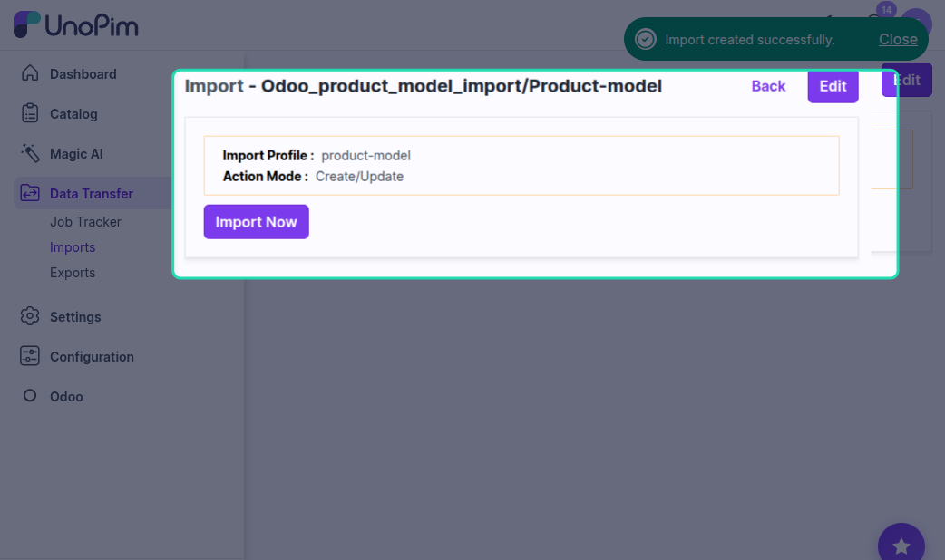
Task: Click the Odoo circle icon
Action: coord(30,396)
